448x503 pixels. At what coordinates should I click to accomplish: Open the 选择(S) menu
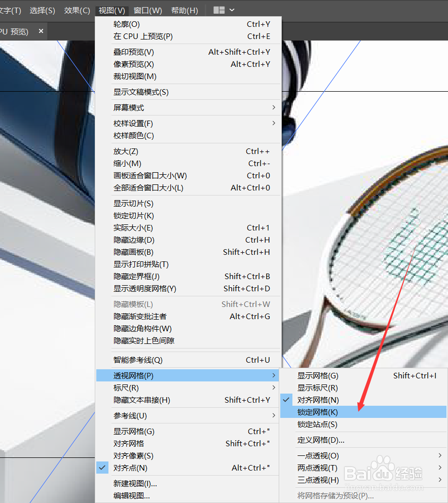coord(43,10)
